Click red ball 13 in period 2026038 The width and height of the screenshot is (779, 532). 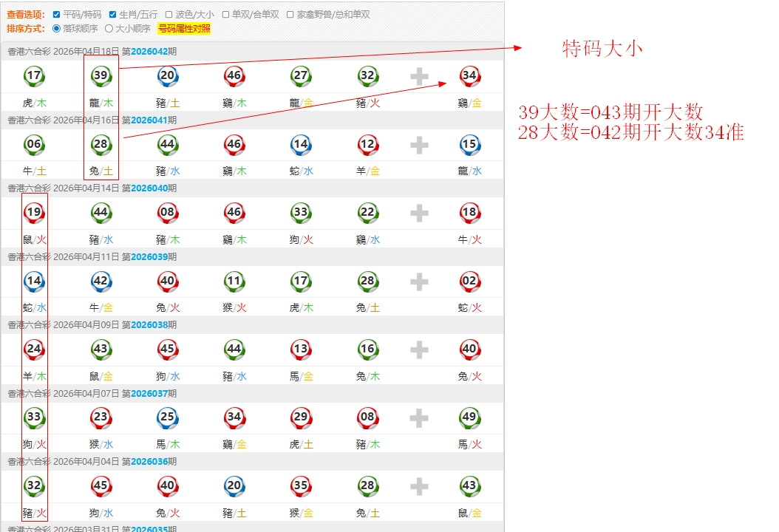(x=301, y=349)
